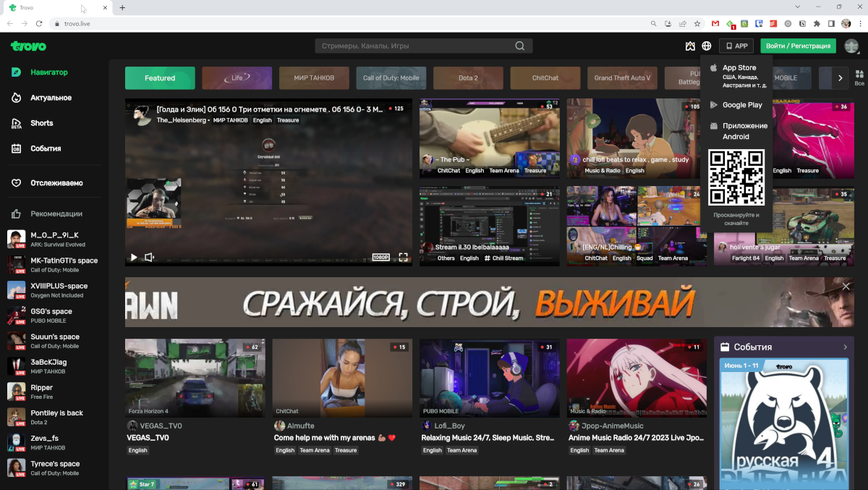
Task: Click the APP button
Action: coord(736,46)
